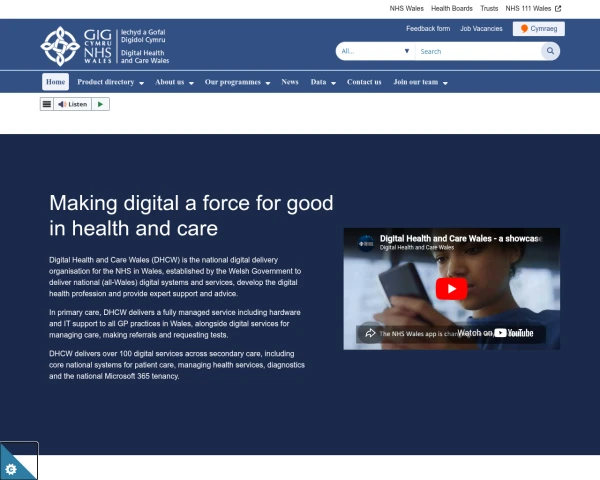Expand the Our programmes menu
The width and height of the screenshot is (600, 480).
click(237, 82)
